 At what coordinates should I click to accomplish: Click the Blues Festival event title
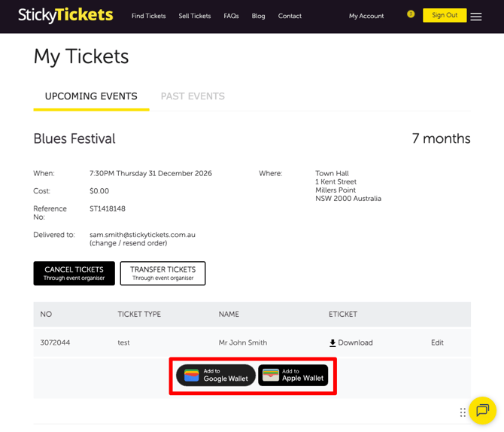[74, 138]
